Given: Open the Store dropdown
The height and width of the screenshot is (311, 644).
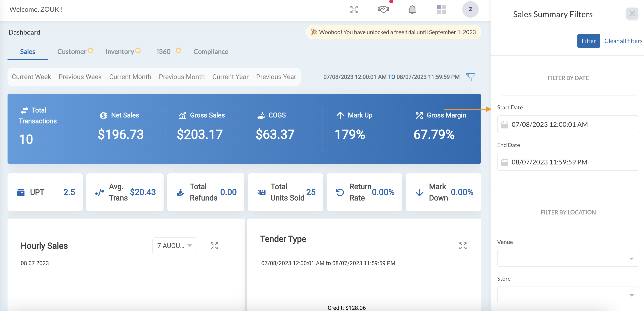Looking at the screenshot, I should (x=568, y=295).
